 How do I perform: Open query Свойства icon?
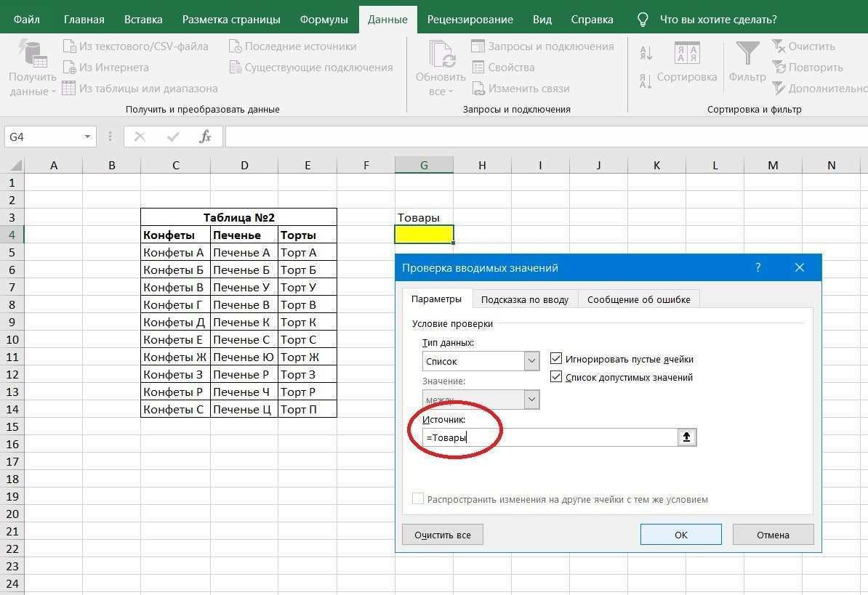(x=478, y=68)
